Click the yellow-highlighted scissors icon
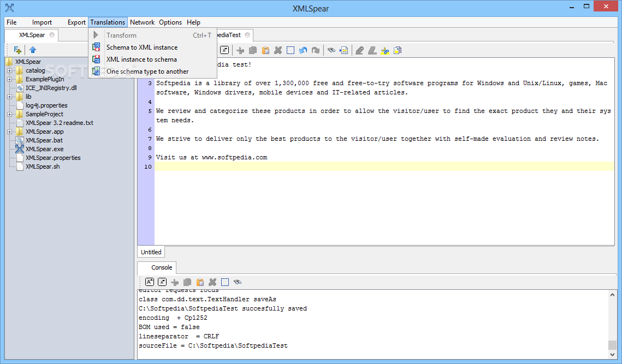Screen dimensions: 622x364 (385, 50)
